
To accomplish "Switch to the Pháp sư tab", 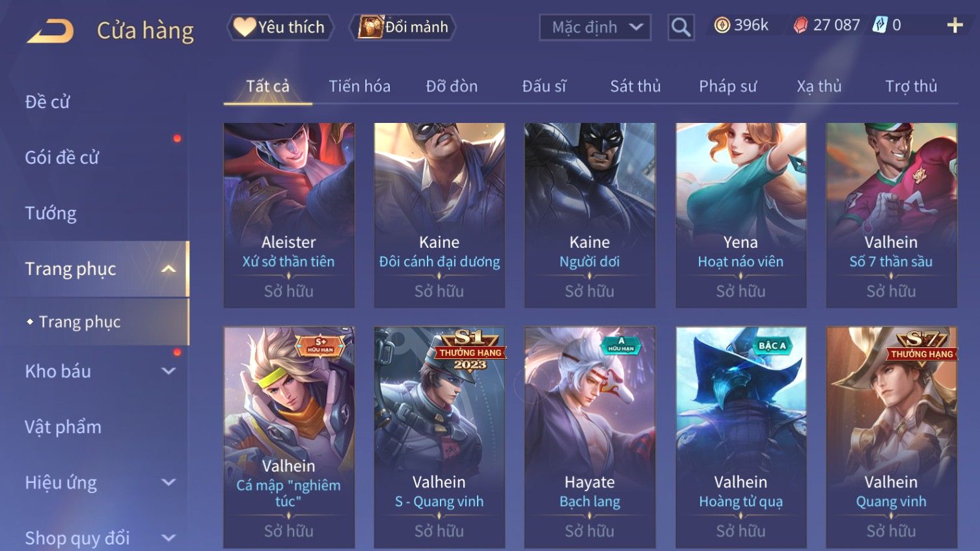I will [x=728, y=86].
